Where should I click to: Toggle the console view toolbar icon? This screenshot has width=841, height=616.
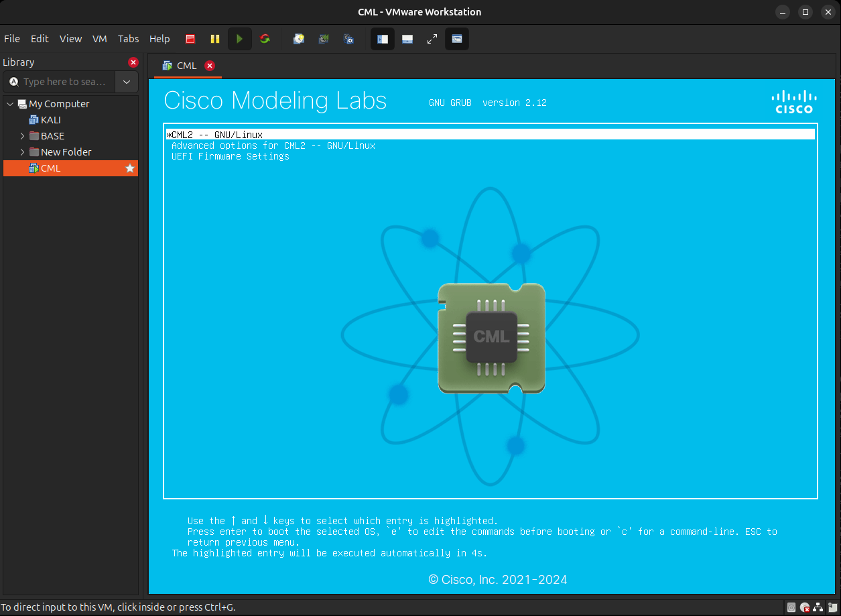457,39
